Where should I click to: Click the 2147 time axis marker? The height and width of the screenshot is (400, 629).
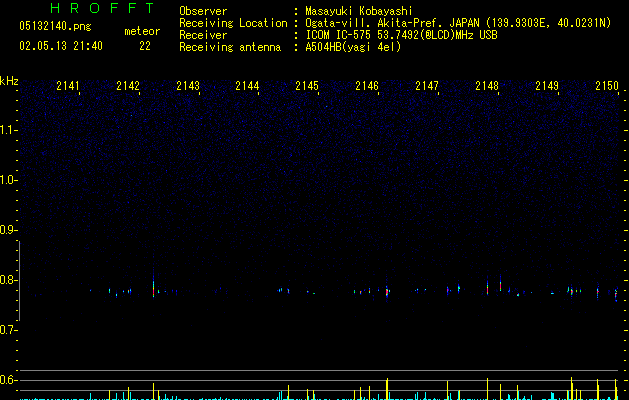[427, 85]
